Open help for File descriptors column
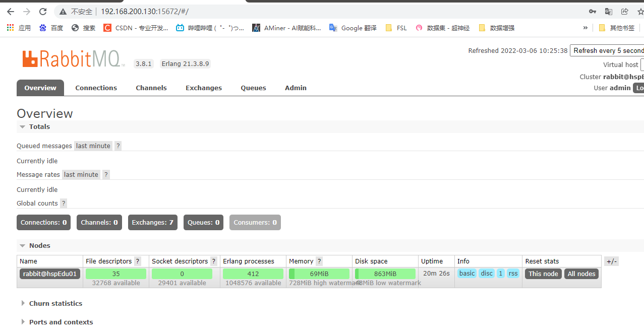The image size is (644, 336). click(138, 261)
